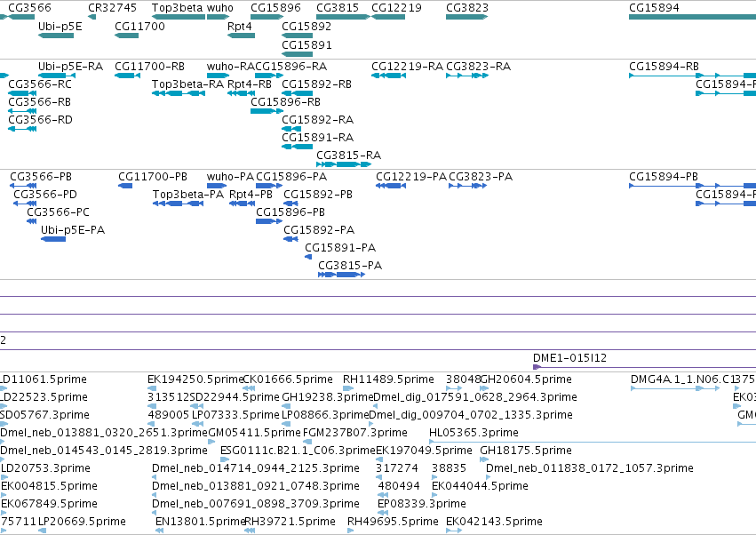Select EST EP08339.3prime
Screen dimensions: 756x535
[x=421, y=504]
